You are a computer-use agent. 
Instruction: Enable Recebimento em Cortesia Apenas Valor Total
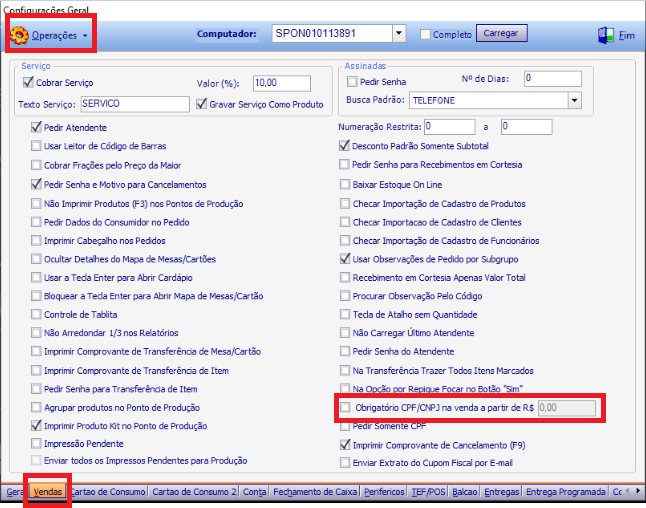tap(345, 277)
